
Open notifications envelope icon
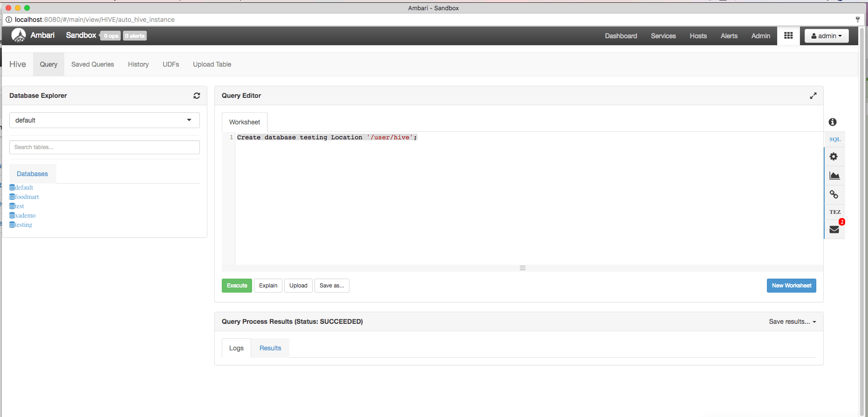[834, 229]
